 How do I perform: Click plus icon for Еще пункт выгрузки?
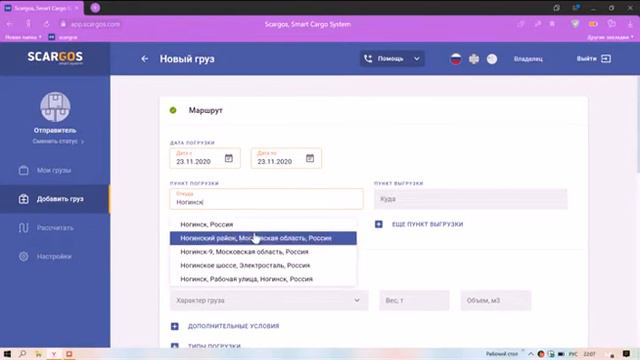point(379,224)
